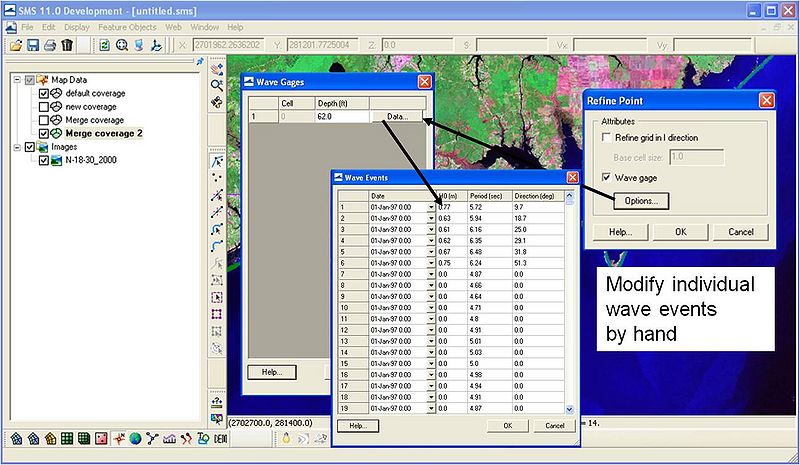Image resolution: width=800 pixels, height=465 pixels.
Task: Open the 1D River module icon
Action: [x=152, y=438]
